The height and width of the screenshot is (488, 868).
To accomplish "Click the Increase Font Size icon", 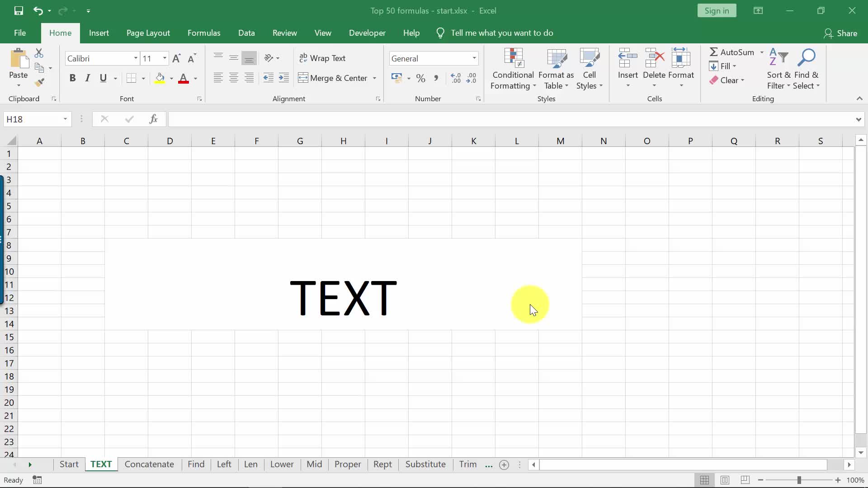I will [176, 58].
